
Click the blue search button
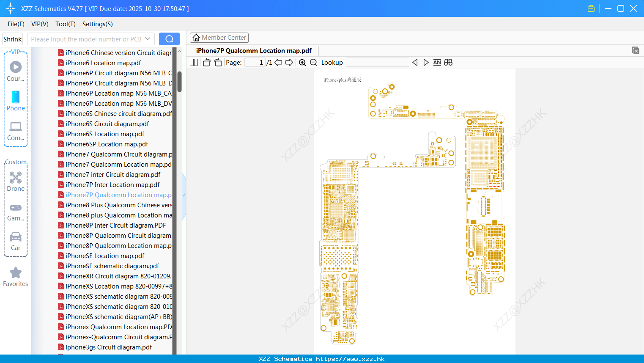(169, 39)
